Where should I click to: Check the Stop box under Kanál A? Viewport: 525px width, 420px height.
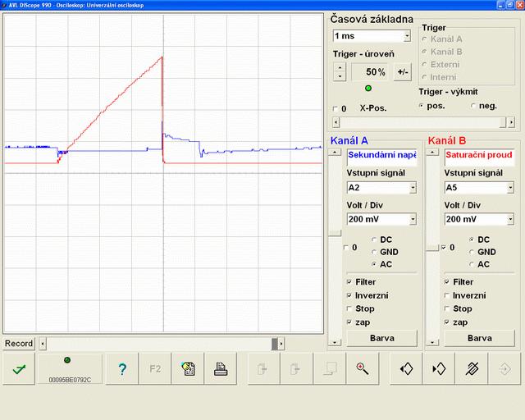[x=349, y=309]
